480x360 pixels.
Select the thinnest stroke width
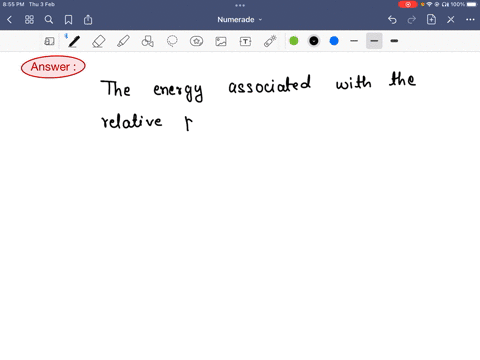(x=354, y=41)
